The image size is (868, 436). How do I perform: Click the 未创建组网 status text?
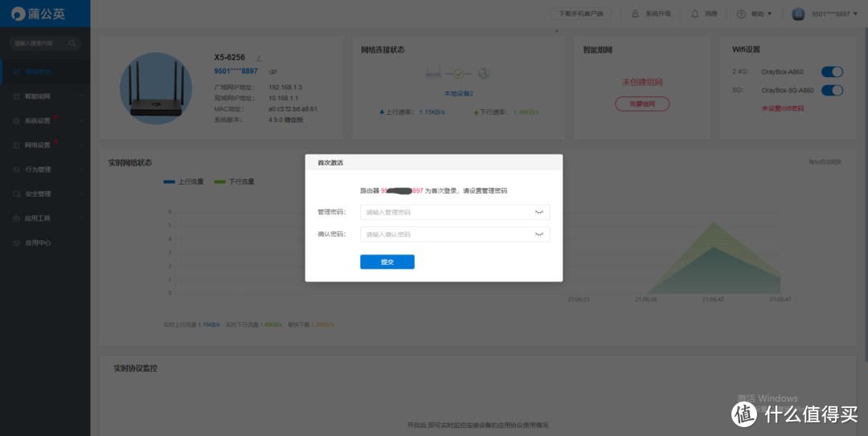coord(642,82)
